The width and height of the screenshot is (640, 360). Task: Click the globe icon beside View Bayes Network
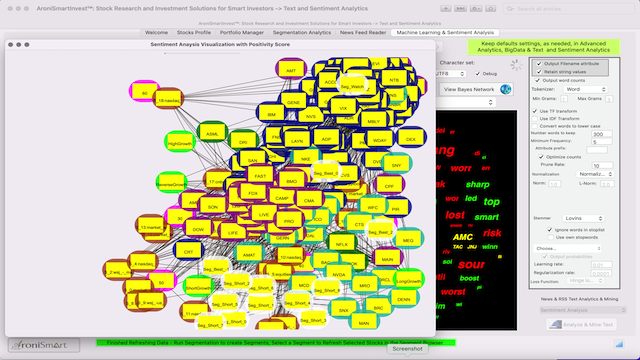[x=505, y=89]
